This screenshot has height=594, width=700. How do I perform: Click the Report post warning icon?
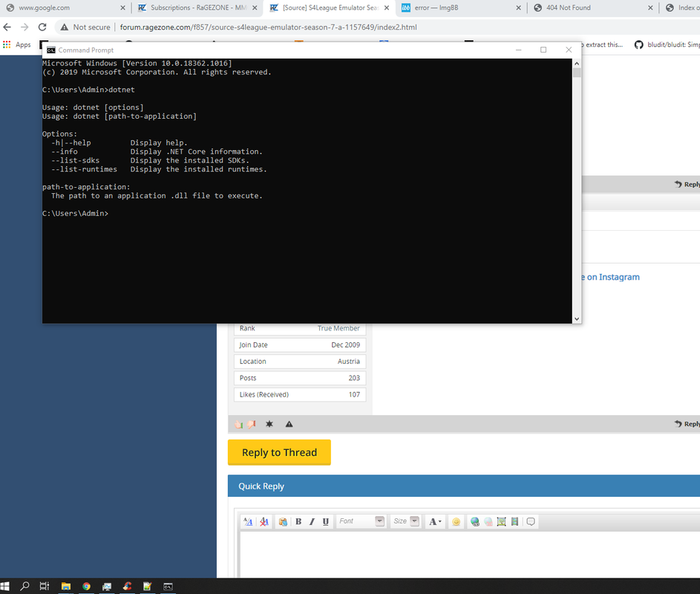pos(290,424)
